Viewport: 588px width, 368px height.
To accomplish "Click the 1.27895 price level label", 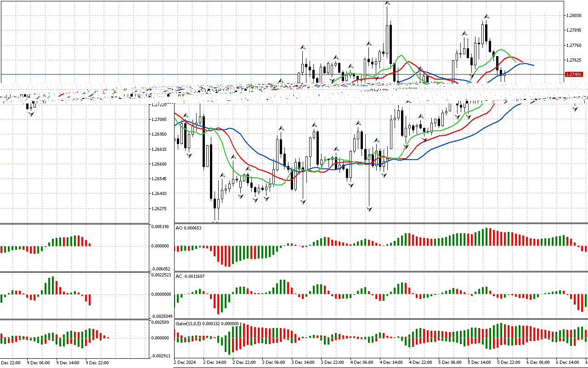I will click(574, 30).
